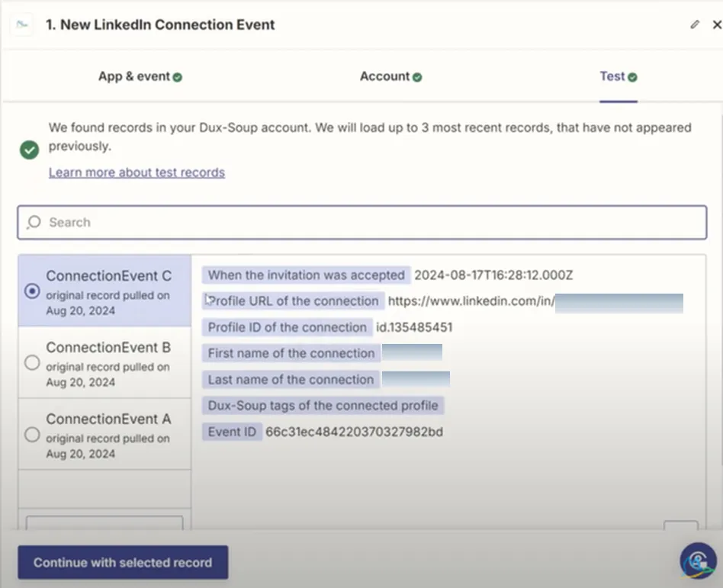Click the timestamp 2024-08-17T16:28:12.000Z value
Image resolution: width=723 pixels, height=588 pixels.
(x=493, y=275)
